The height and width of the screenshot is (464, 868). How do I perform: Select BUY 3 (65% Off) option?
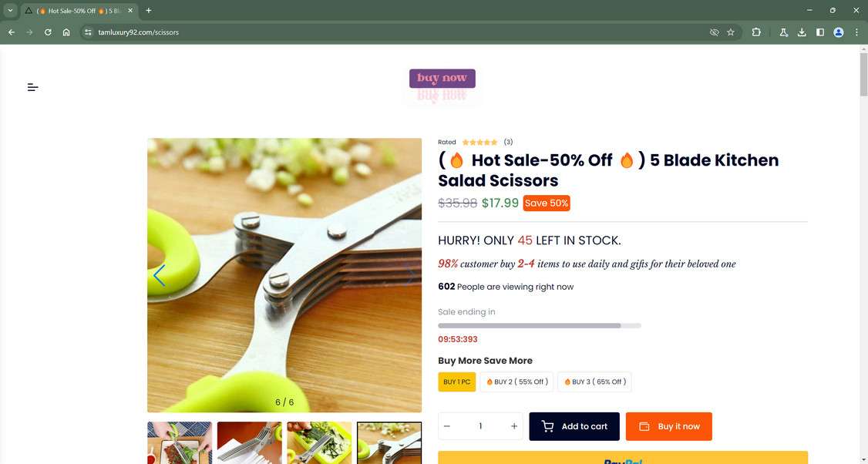pyautogui.click(x=594, y=382)
